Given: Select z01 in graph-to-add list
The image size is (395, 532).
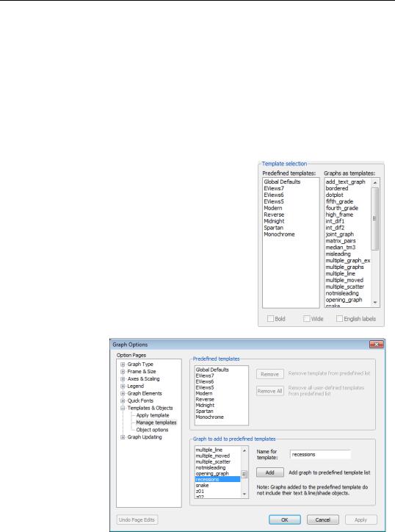Looking at the screenshot, I should tap(200, 492).
